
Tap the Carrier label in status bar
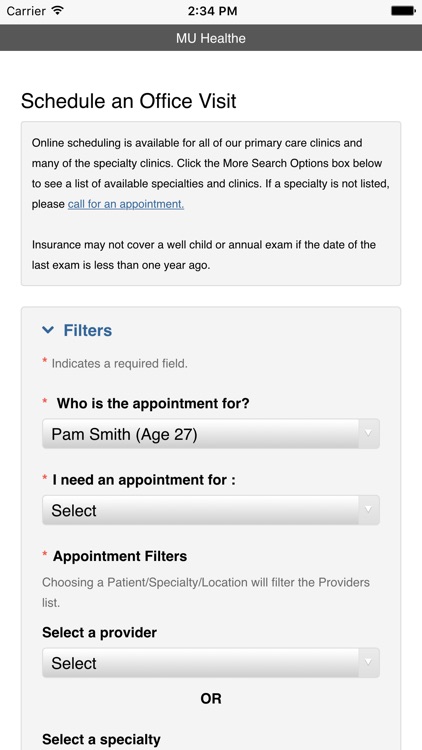26,11
